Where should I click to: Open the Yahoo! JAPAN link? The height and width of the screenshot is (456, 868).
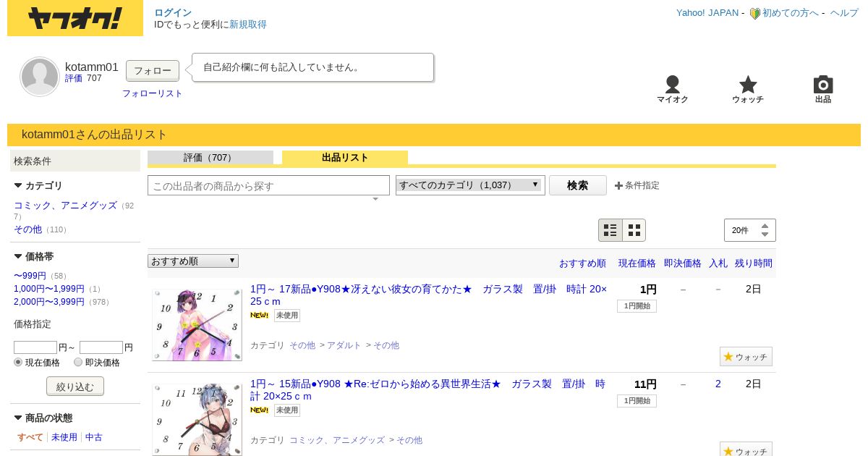tap(707, 13)
